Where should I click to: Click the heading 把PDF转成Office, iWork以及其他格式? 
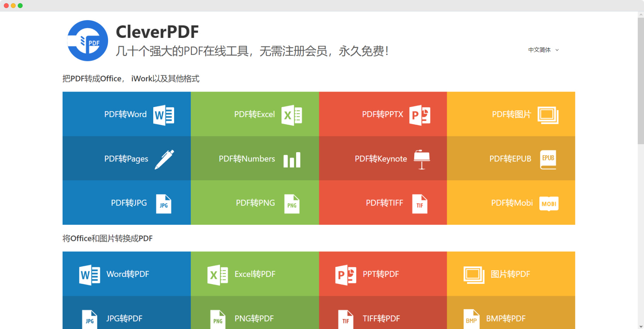pyautogui.click(x=131, y=78)
